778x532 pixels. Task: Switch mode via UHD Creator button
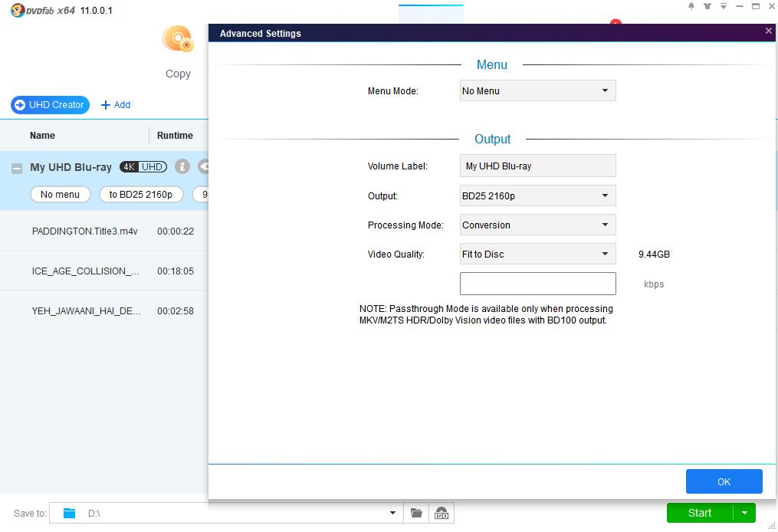pyautogui.click(x=50, y=105)
